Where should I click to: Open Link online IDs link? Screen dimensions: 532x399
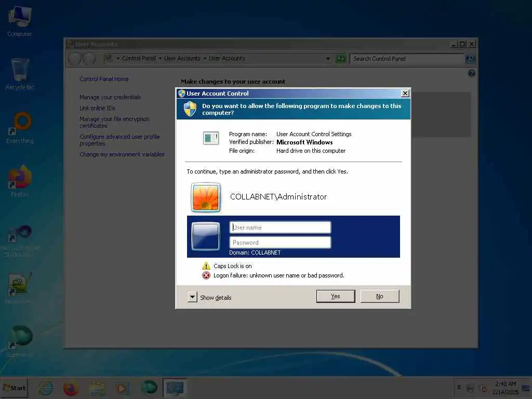point(97,108)
